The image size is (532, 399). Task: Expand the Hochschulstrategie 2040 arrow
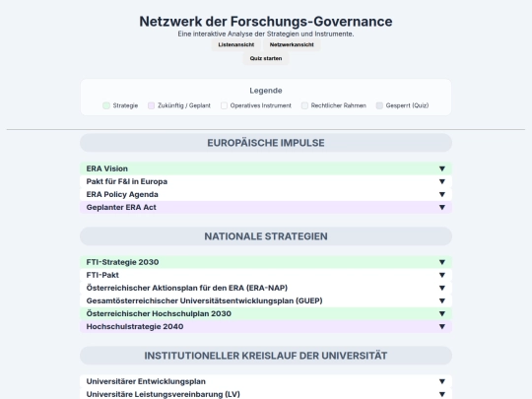(441, 326)
